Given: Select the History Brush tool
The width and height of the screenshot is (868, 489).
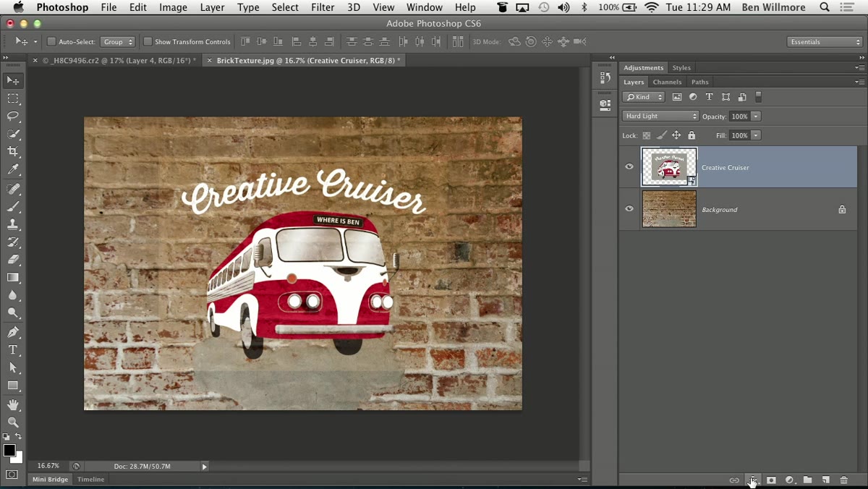Looking at the screenshot, I should [x=13, y=242].
